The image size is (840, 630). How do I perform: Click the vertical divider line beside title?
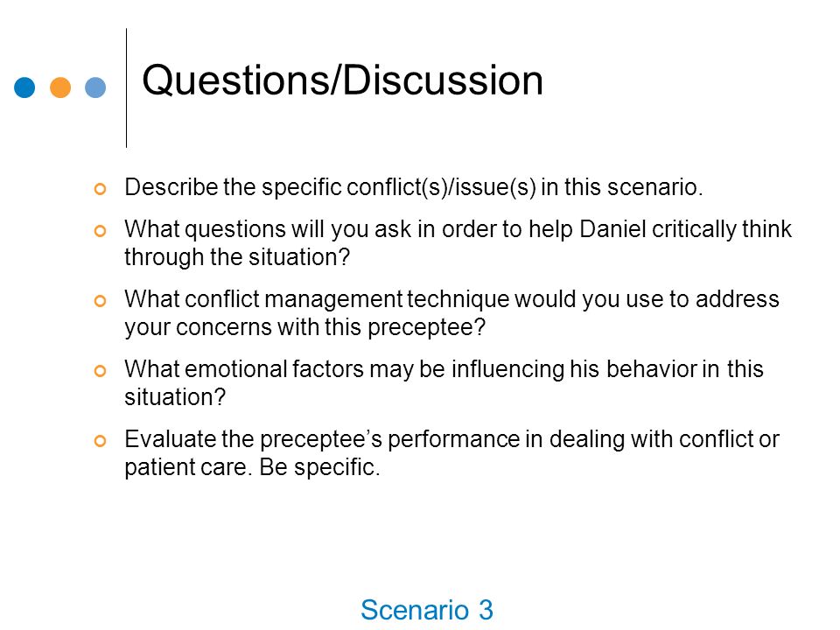[126, 87]
